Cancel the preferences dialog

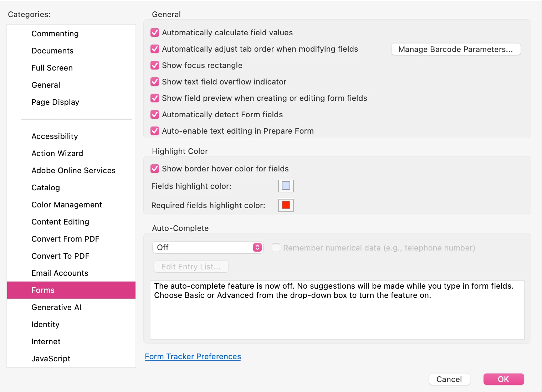click(x=449, y=380)
